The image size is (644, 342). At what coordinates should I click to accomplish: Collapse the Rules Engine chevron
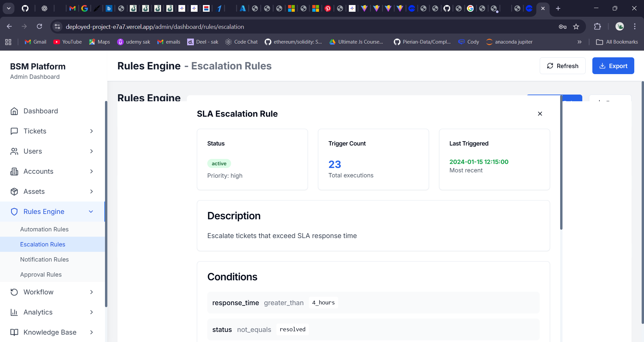pyautogui.click(x=91, y=212)
